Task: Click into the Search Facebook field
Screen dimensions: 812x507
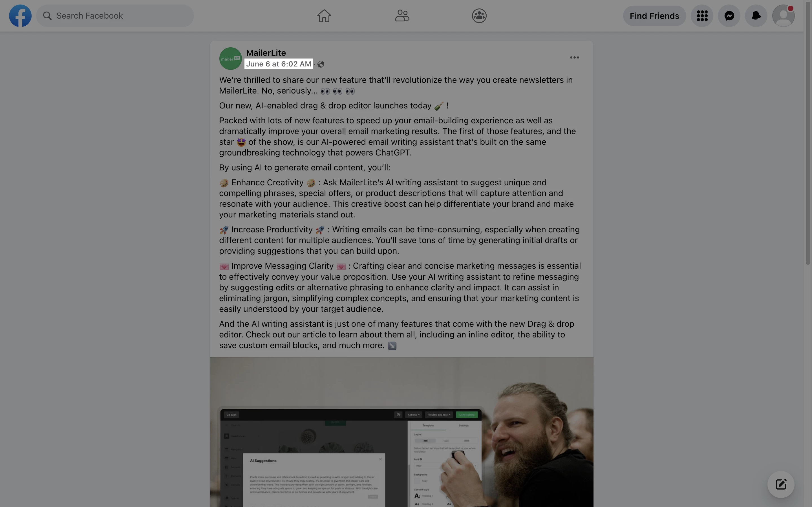Action: click(x=115, y=16)
